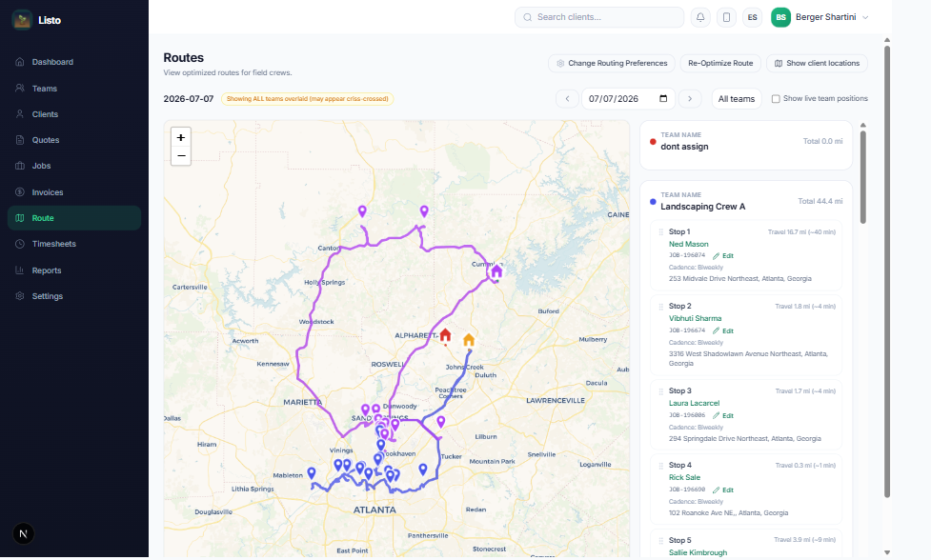
Task: Click the Settings gear icon in sidebar
Action: tap(20, 295)
